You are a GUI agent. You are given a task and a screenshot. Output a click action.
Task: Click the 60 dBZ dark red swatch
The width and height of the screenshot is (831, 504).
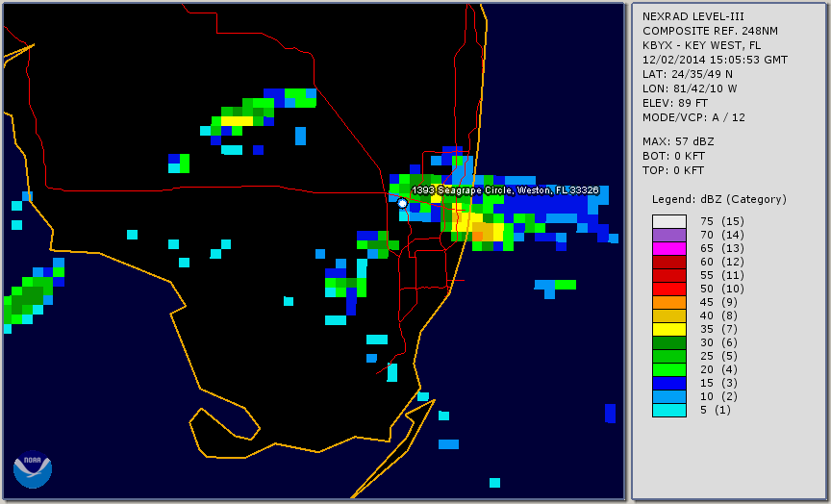[668, 262]
